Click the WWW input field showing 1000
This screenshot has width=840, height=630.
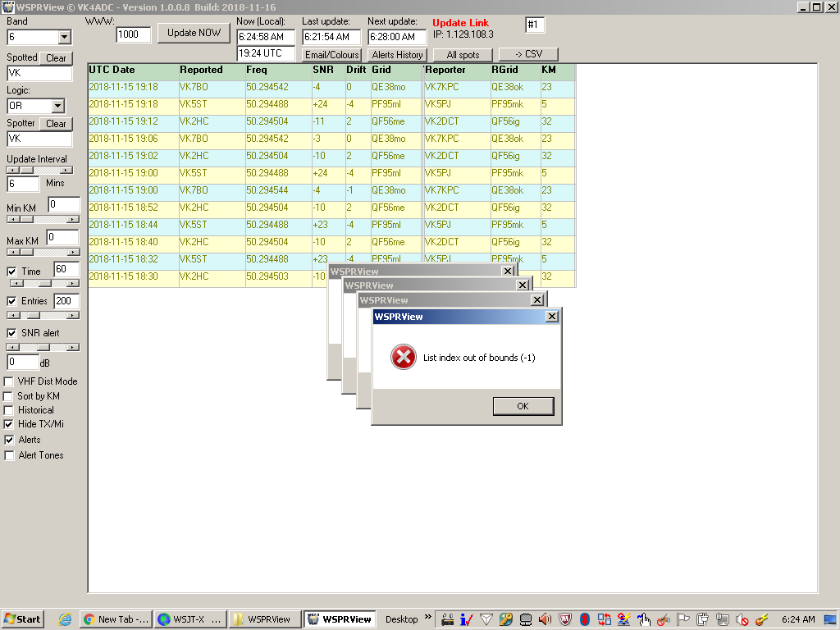point(133,34)
